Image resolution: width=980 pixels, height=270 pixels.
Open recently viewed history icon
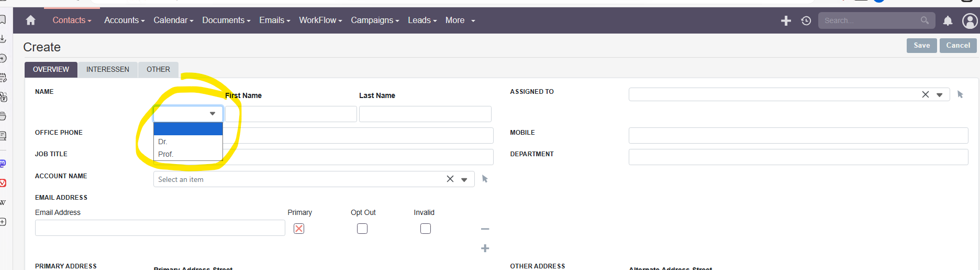(x=806, y=20)
